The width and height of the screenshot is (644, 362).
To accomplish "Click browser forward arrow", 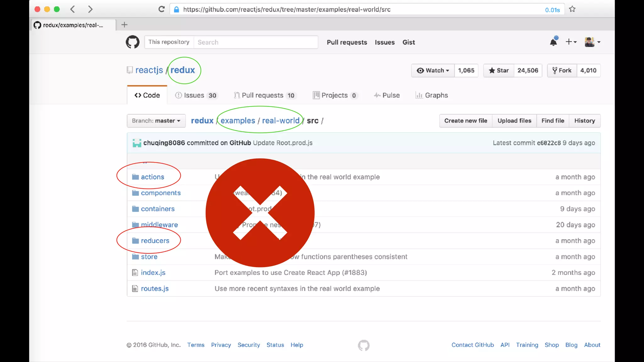I will point(90,9).
